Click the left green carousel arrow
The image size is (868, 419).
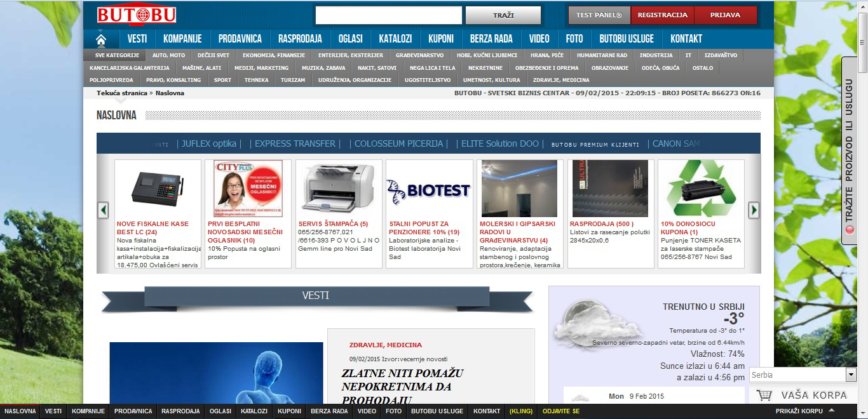(102, 209)
